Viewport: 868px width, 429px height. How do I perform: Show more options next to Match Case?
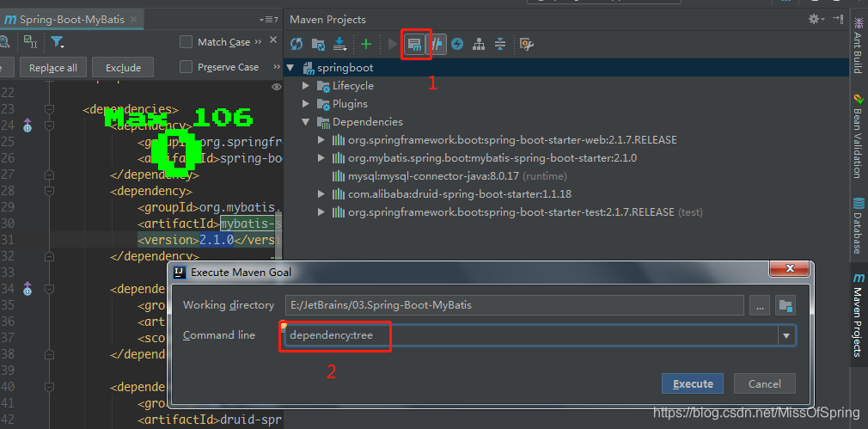[258, 42]
